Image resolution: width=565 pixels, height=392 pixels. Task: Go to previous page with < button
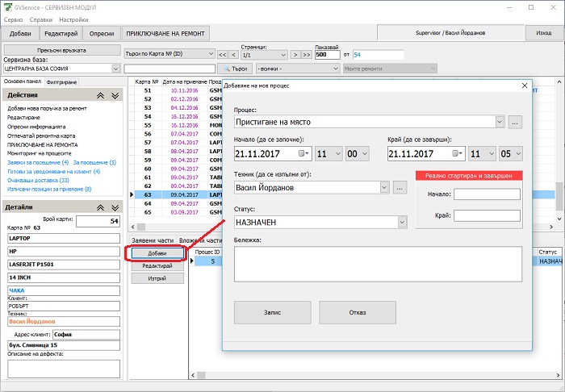coord(233,55)
